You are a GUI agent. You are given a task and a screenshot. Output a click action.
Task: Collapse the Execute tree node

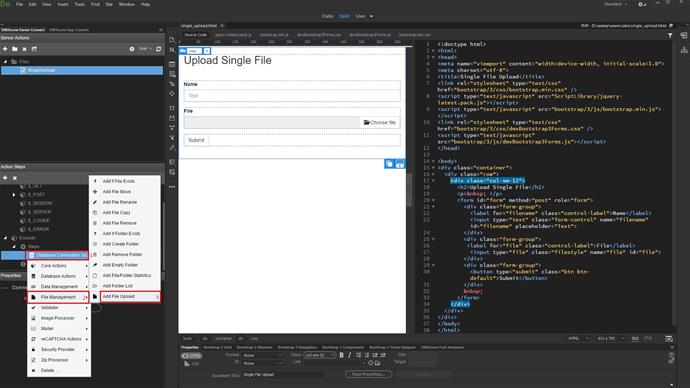[5, 238]
